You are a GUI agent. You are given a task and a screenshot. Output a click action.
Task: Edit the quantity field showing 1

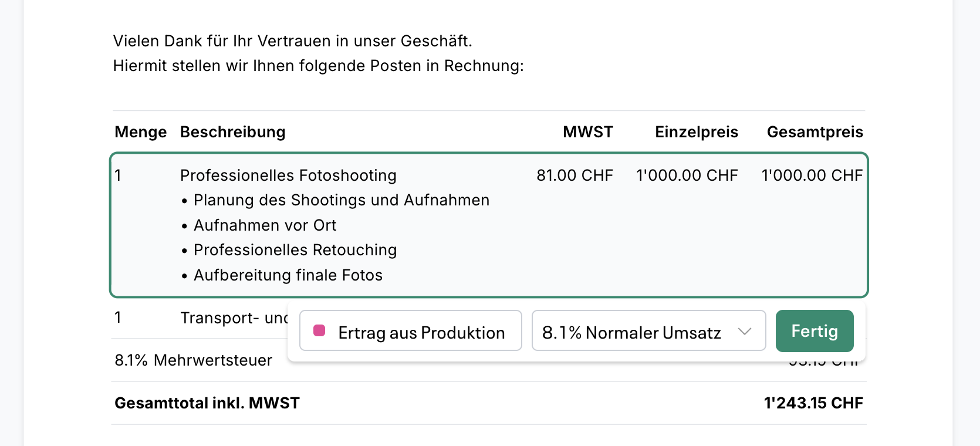(x=117, y=175)
